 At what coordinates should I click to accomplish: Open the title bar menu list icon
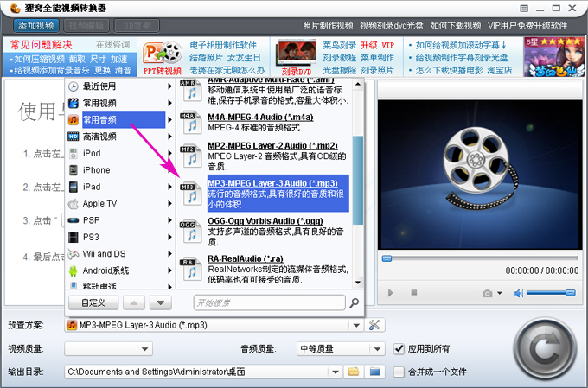524,9
